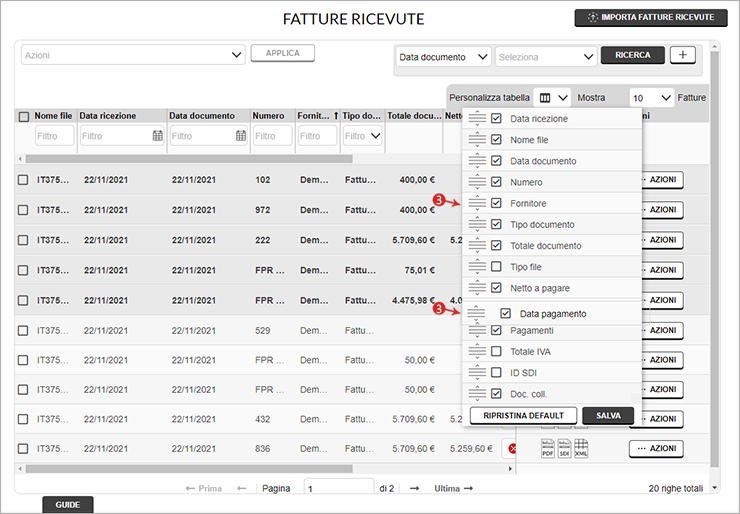Screen dimensions: 740x514
Task: Click the drag handle next to Fornitore
Action: pyautogui.click(x=477, y=203)
